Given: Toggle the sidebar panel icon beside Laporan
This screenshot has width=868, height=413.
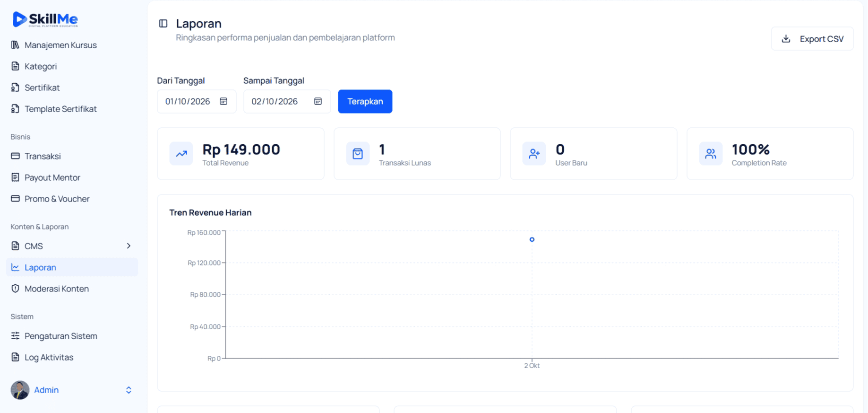Looking at the screenshot, I should click(x=163, y=24).
